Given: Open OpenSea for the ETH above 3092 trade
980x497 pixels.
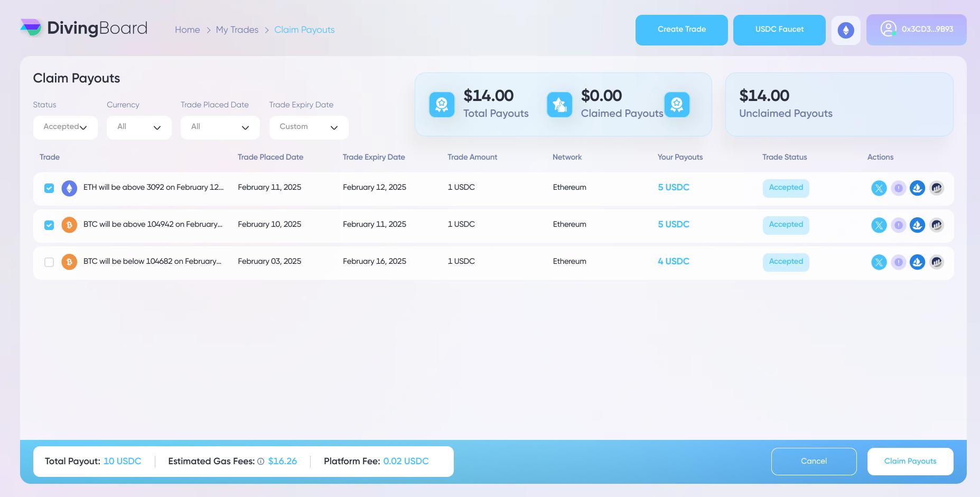Looking at the screenshot, I should [x=917, y=188].
